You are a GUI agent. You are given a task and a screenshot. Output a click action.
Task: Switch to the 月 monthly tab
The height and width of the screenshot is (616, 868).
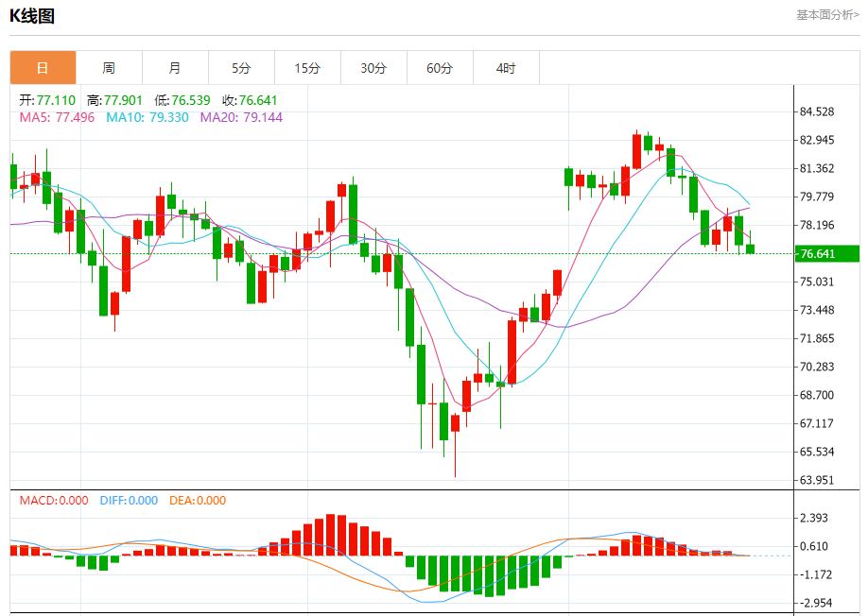tap(175, 67)
